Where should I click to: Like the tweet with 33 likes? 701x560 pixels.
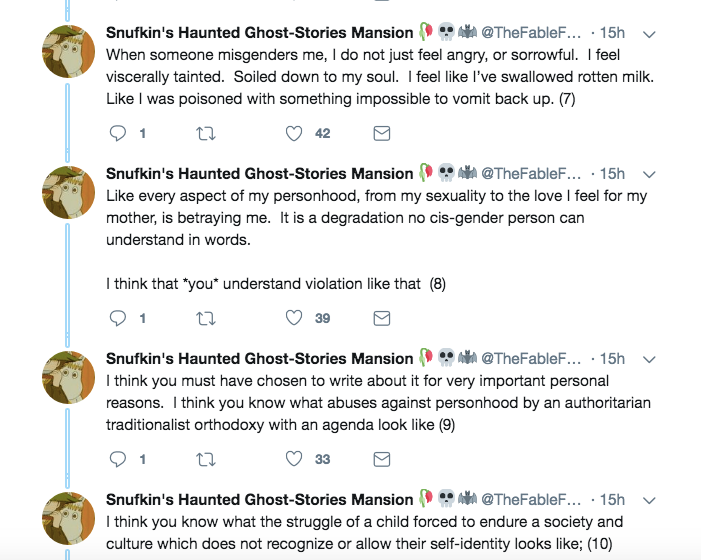[294, 459]
